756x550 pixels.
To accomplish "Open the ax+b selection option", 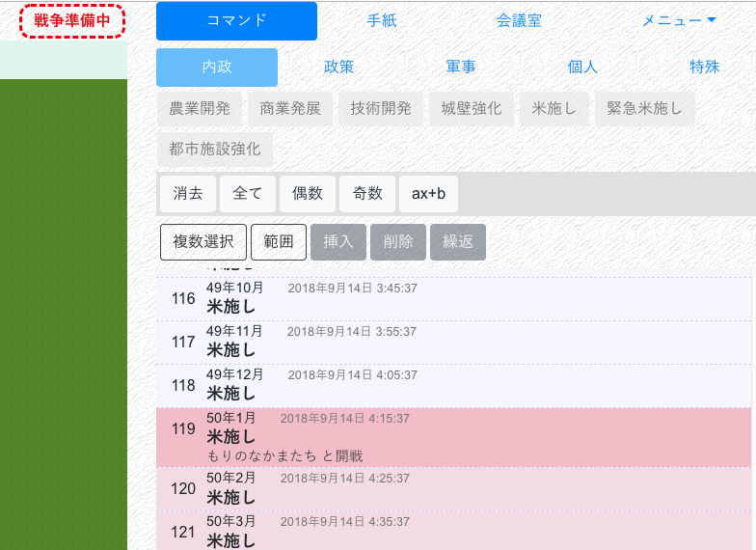I will [x=428, y=194].
